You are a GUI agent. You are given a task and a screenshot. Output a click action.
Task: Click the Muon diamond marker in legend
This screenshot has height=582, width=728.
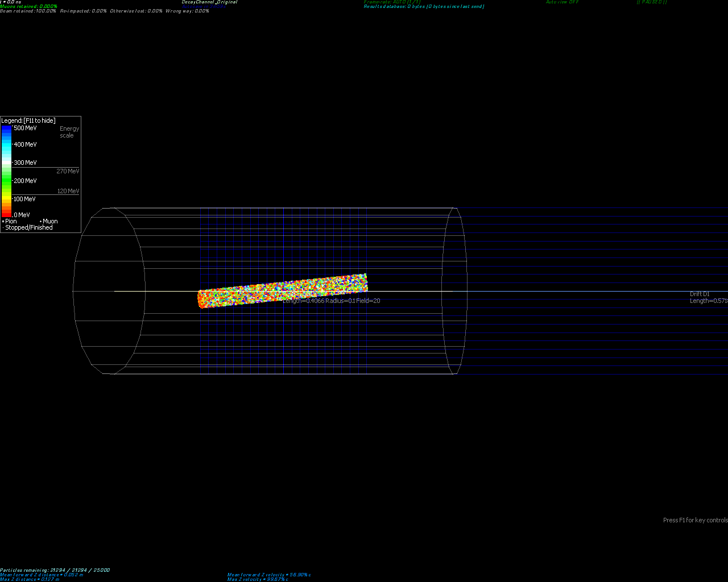coord(40,221)
